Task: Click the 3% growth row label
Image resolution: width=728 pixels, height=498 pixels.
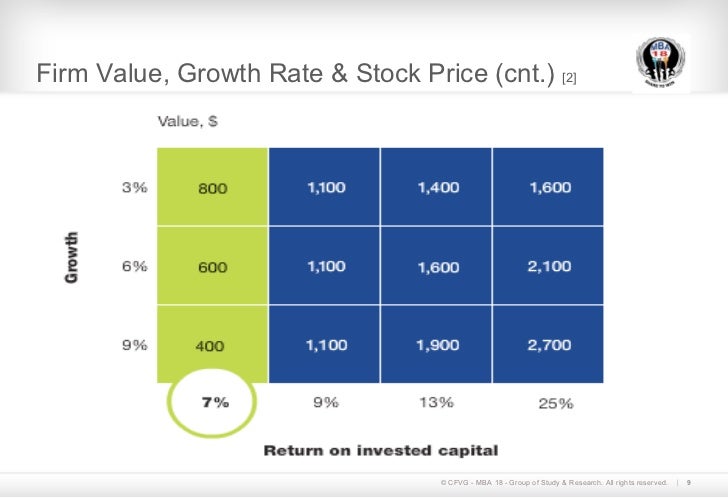Action: [135, 188]
